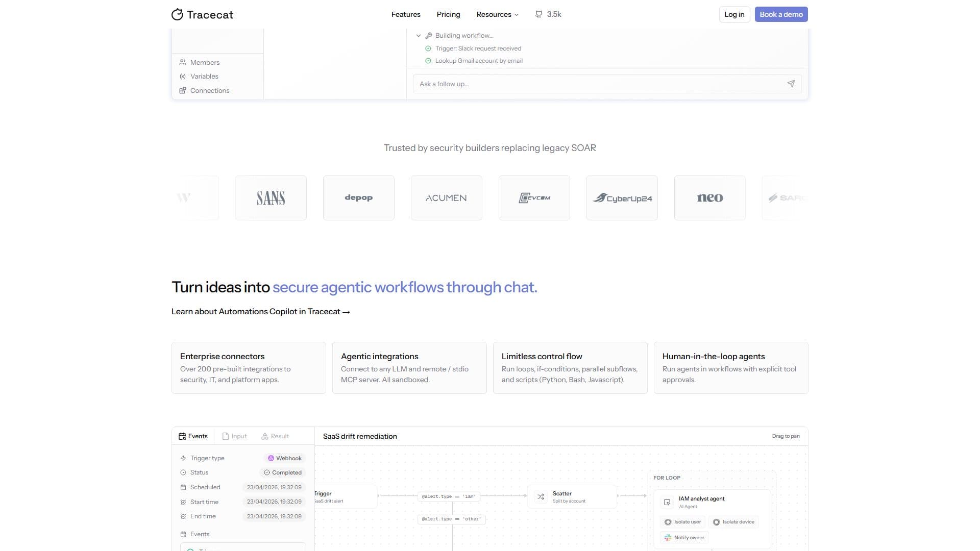This screenshot has width=980, height=551.
Task: Click the Connections icon in sidebar
Action: 183,90
